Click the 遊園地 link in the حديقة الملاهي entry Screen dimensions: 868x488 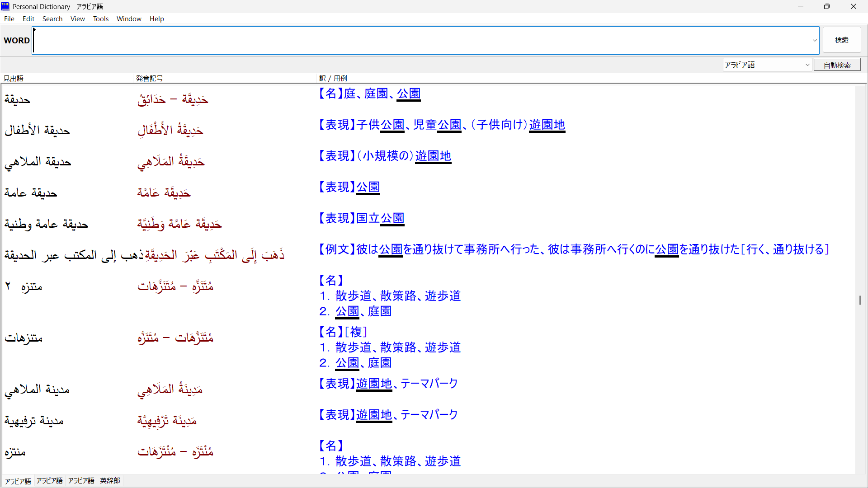[x=433, y=156]
